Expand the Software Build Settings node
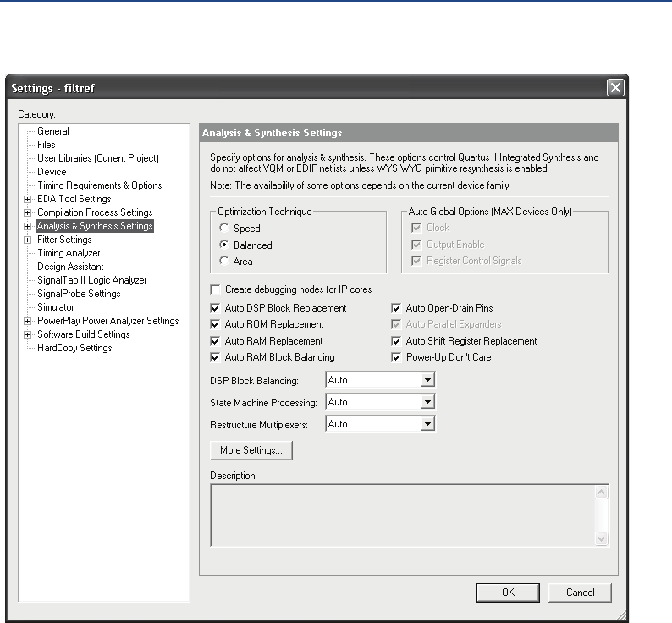The height and width of the screenshot is (623, 672). click(x=28, y=334)
